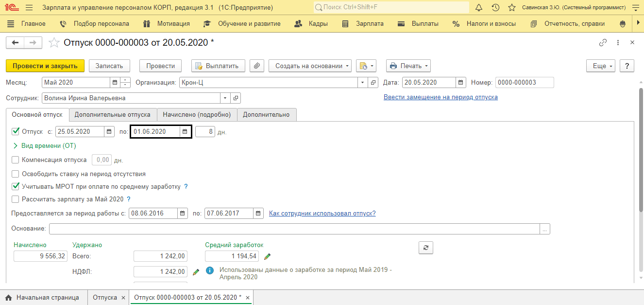The height and width of the screenshot is (305, 644).
Task: Edit average earnings with pencil icon
Action: pyautogui.click(x=267, y=256)
